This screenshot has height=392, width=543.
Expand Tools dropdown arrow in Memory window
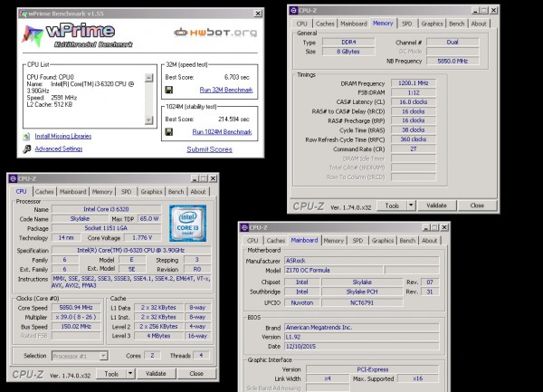coord(411,206)
